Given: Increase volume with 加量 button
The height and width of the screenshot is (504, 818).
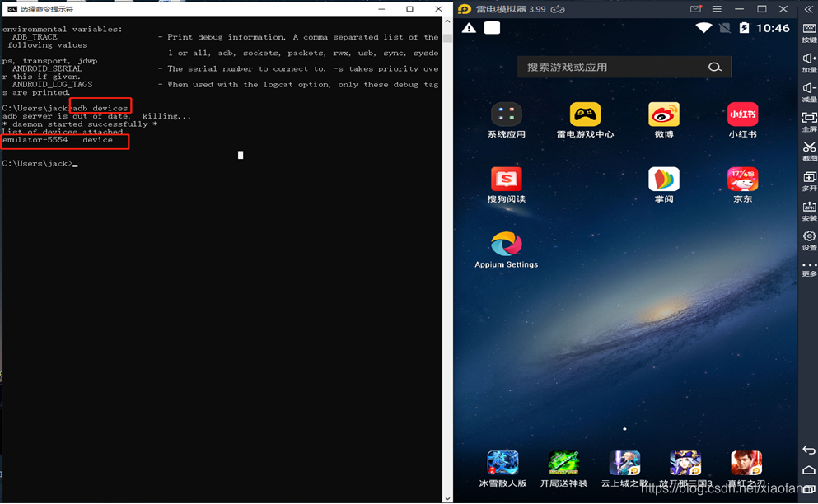Looking at the screenshot, I should point(809,62).
